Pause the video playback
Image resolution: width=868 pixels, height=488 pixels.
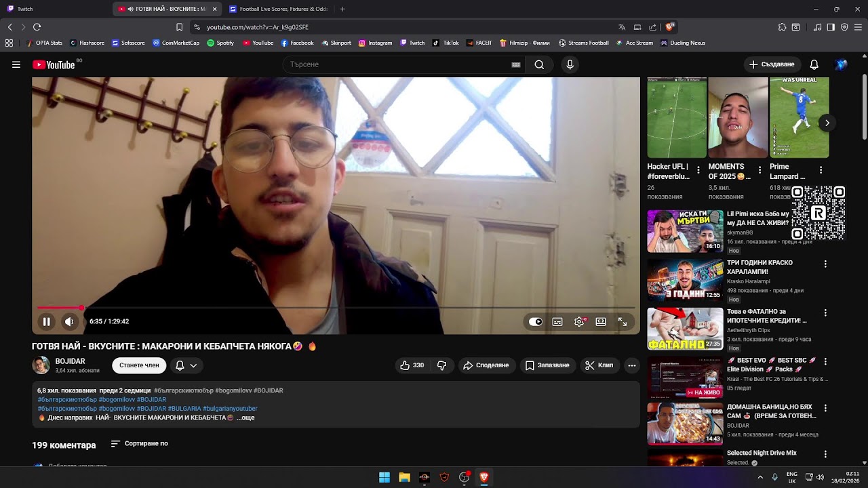coord(46,321)
